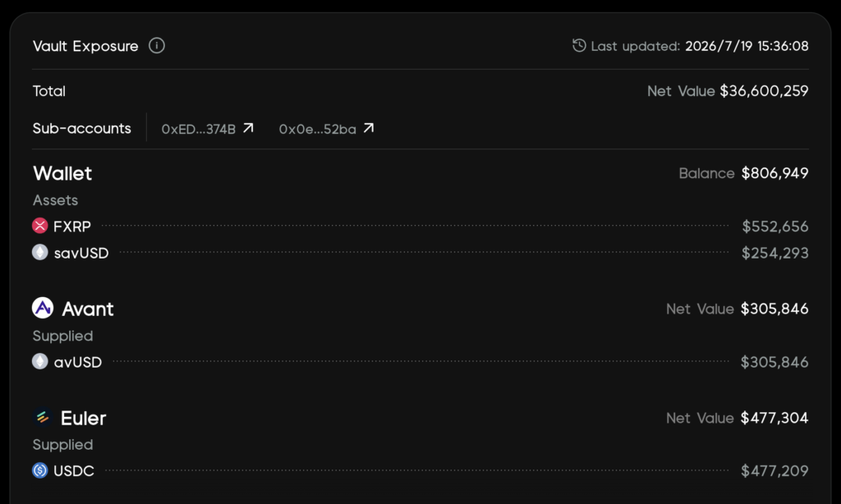Click the Avant section heading

tap(87, 309)
